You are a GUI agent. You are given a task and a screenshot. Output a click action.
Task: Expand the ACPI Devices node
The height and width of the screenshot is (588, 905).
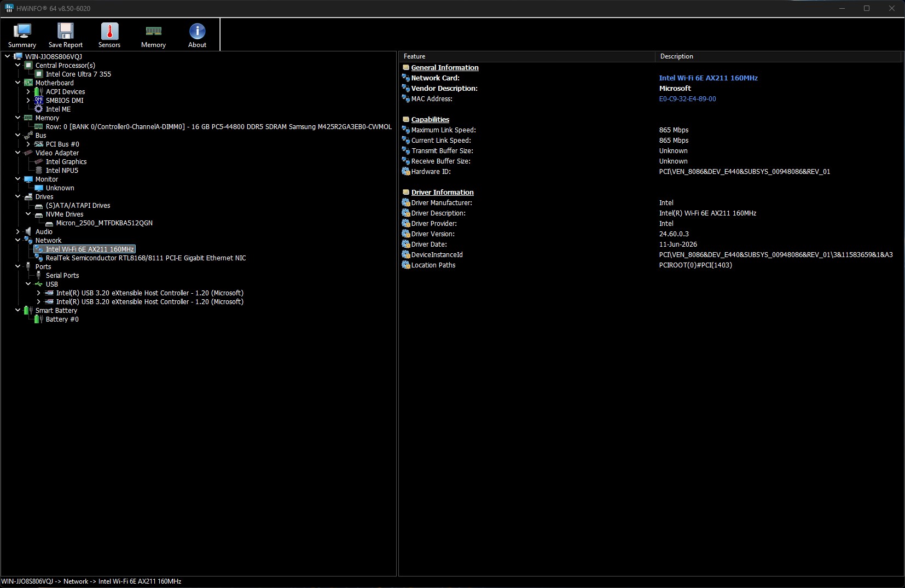(x=28, y=91)
